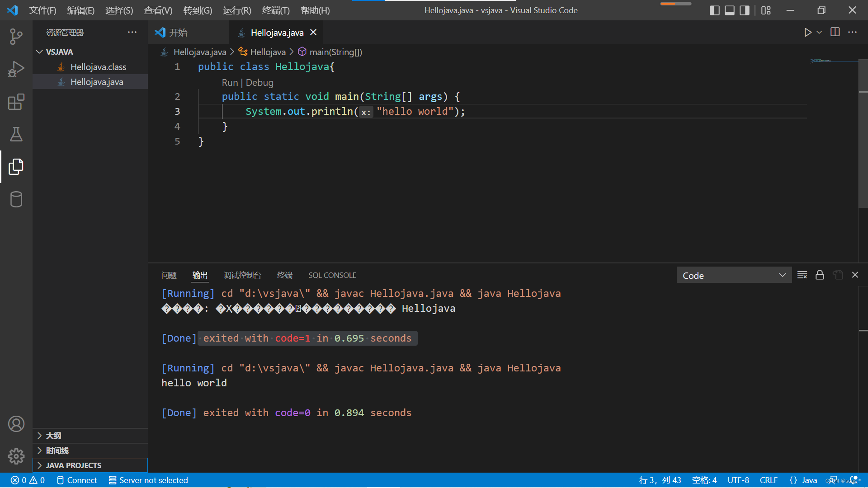
Task: Open the Extensions view
Action: (x=16, y=102)
